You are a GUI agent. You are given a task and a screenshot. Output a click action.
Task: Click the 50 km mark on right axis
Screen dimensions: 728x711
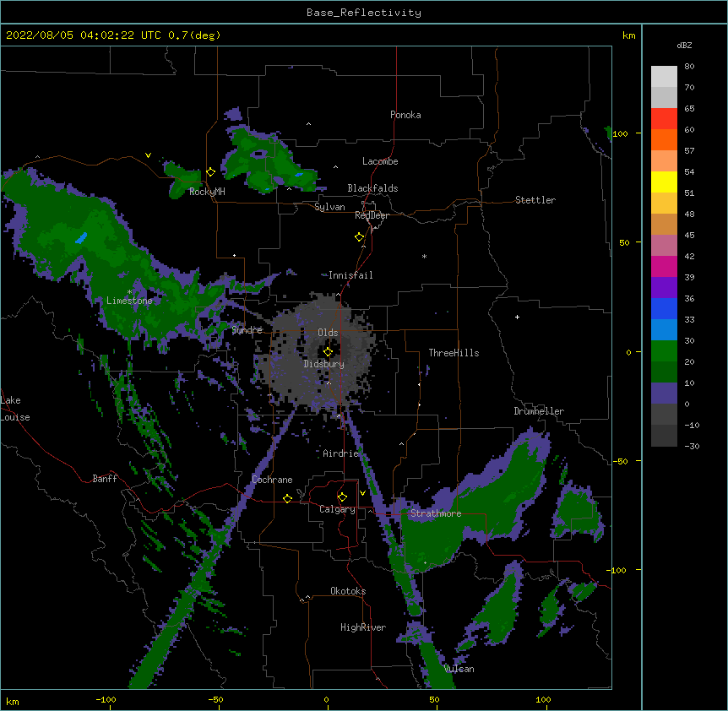(x=624, y=242)
